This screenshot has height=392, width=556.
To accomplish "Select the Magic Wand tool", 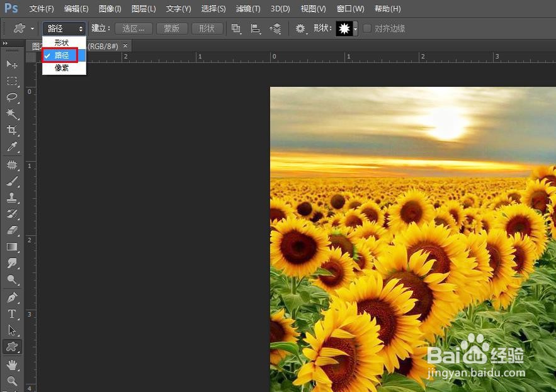I will [x=12, y=113].
